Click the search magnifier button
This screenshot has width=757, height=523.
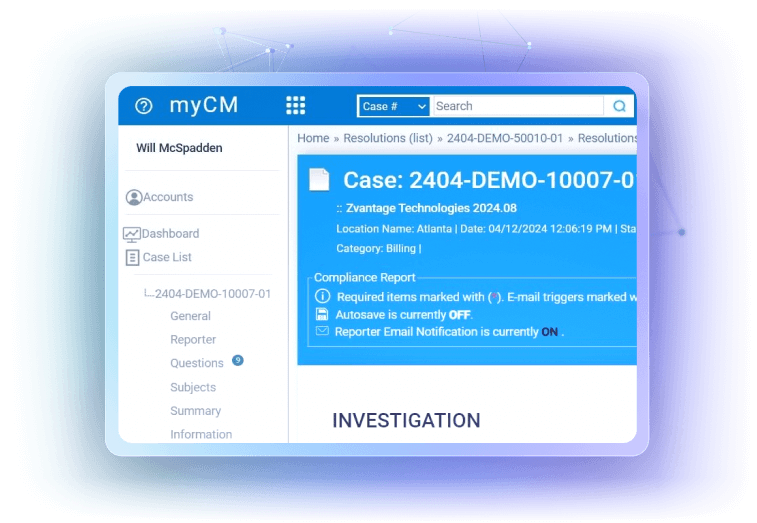[x=619, y=106]
